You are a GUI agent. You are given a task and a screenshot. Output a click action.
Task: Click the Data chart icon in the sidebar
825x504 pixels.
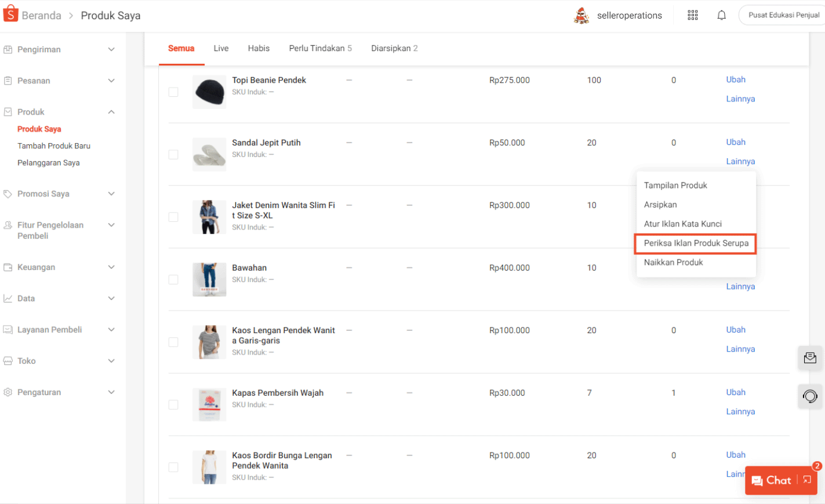(8, 298)
